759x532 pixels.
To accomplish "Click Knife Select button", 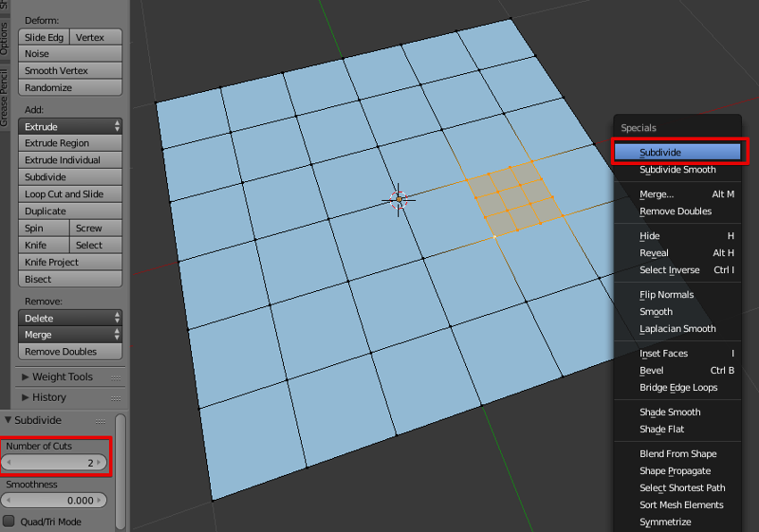I will [x=96, y=245].
